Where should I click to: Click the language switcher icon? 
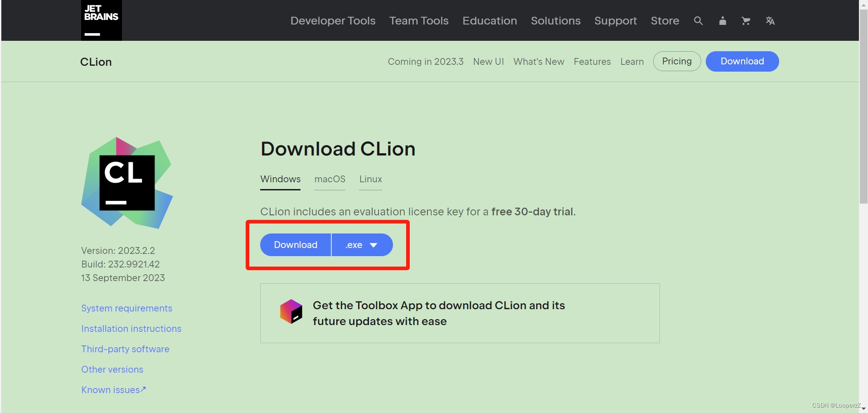click(771, 21)
